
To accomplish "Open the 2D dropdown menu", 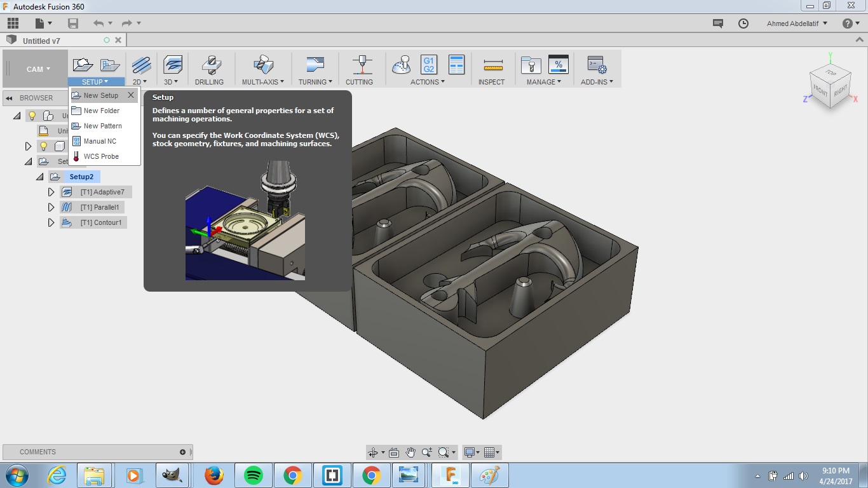I will (140, 82).
